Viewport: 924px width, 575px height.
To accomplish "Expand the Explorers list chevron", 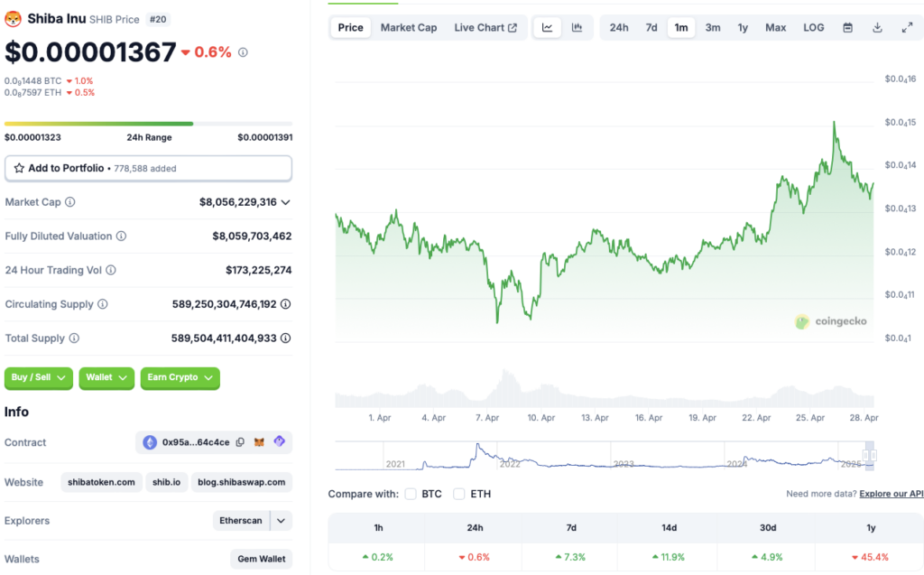I will tap(282, 521).
